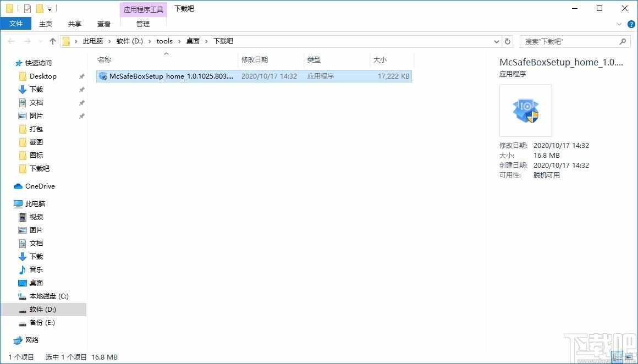Click the pin icon beside 文档

pos(81,103)
